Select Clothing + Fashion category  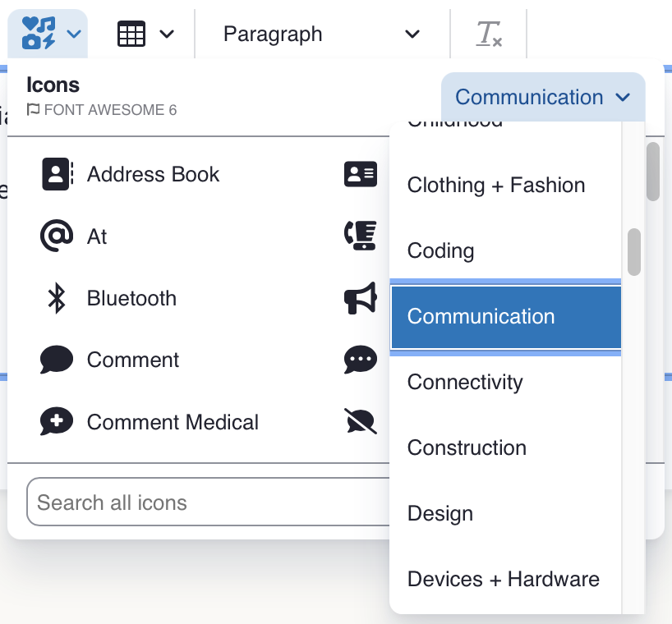(496, 186)
